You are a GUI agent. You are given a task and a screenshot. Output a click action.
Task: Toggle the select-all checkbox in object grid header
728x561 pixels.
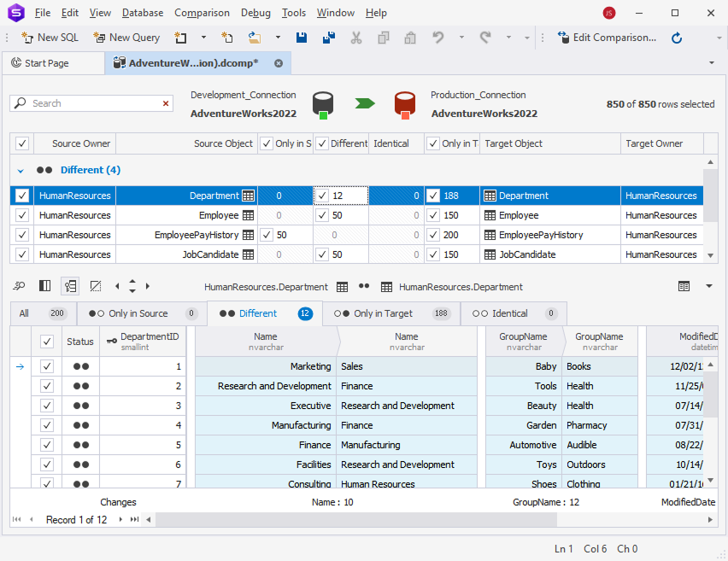pos(22,143)
